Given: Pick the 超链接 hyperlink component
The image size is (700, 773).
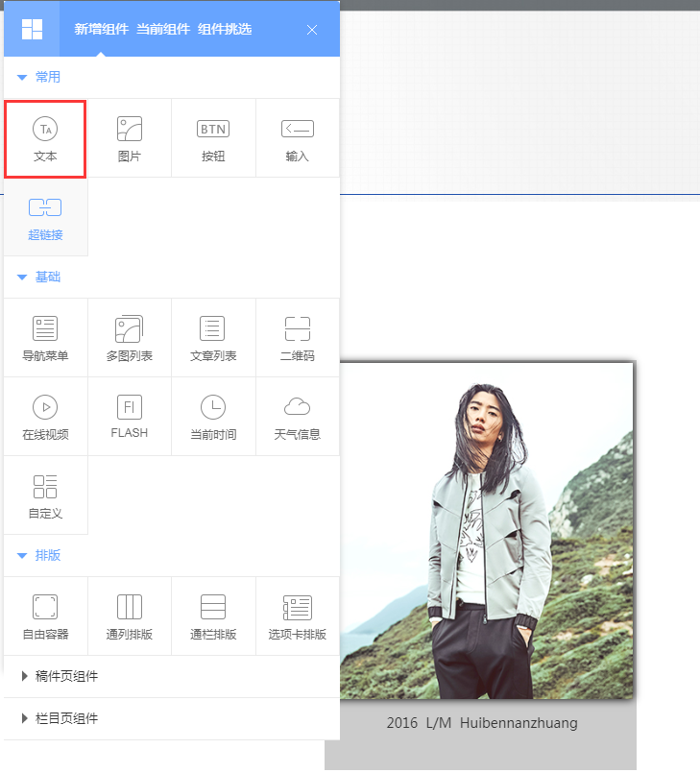Looking at the screenshot, I should click(45, 217).
